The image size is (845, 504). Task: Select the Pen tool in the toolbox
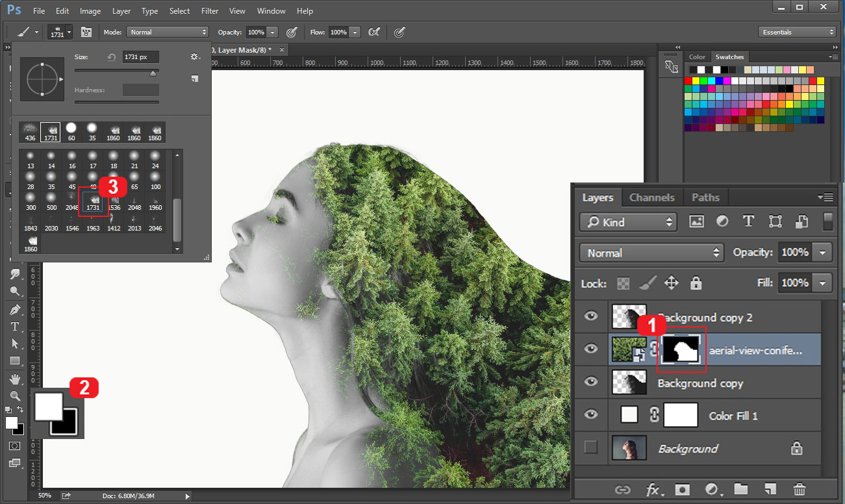(x=14, y=309)
